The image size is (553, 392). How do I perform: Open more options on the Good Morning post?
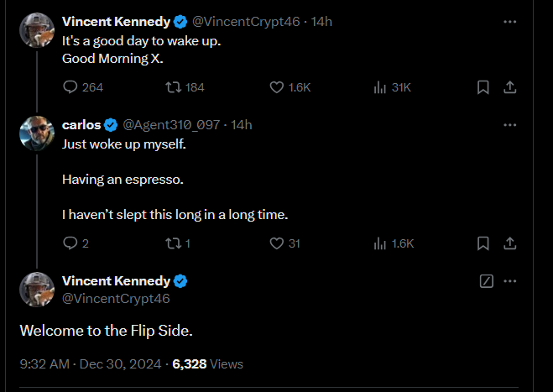click(x=509, y=22)
